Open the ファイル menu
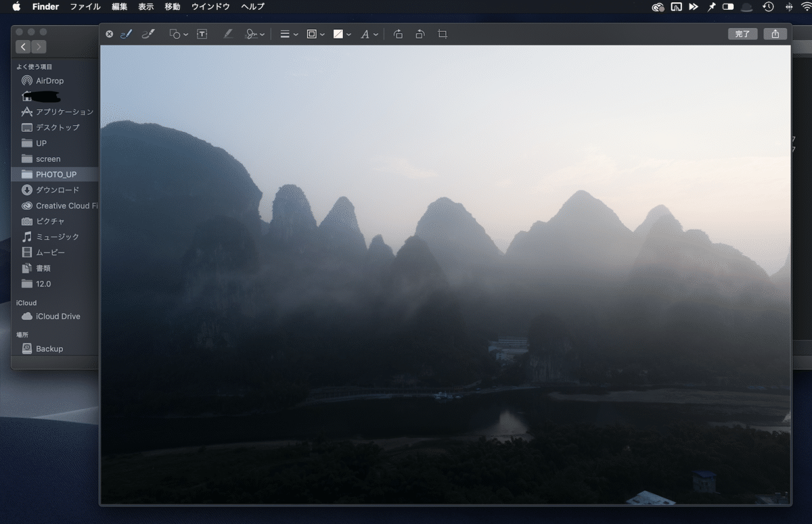 85,7
